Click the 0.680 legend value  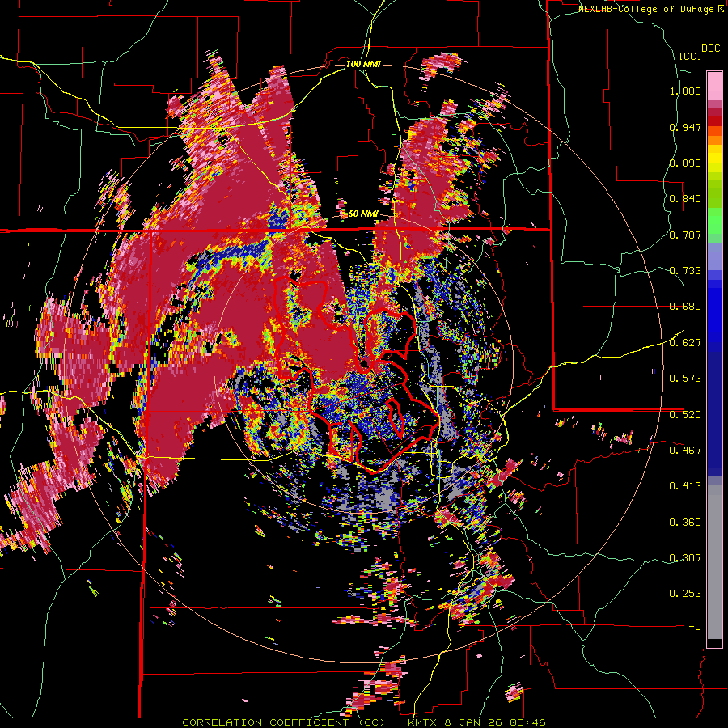[685, 307]
